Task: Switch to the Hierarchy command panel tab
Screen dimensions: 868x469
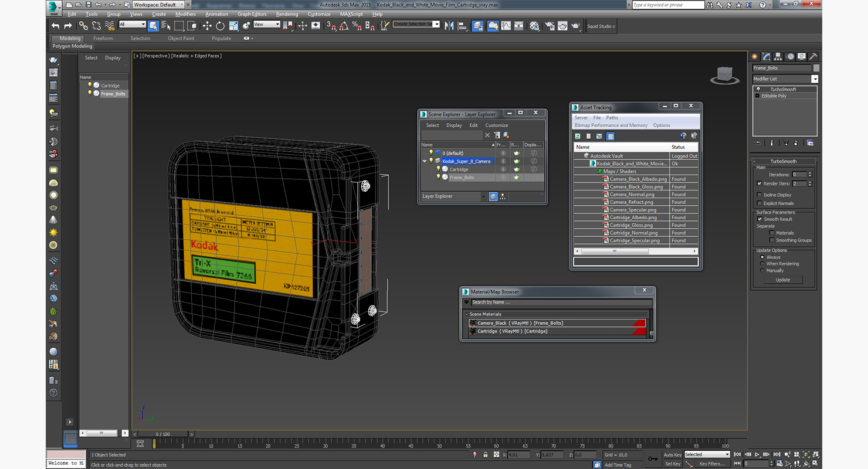Action: (778, 57)
